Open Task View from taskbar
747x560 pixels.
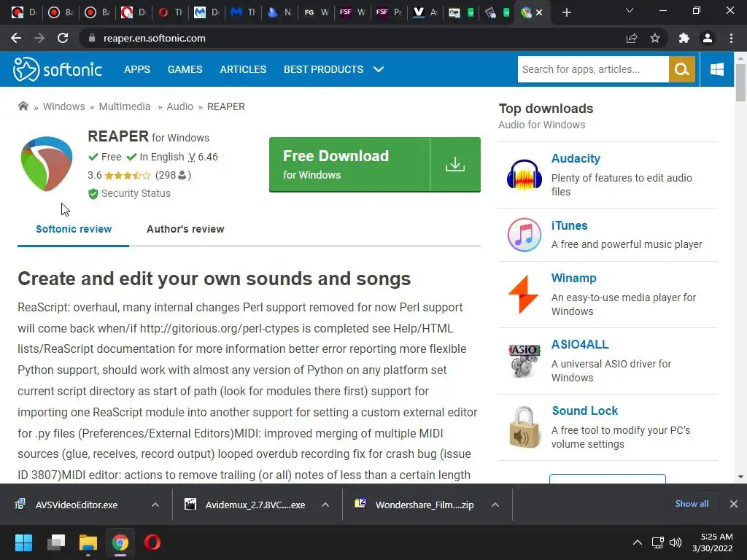(56, 542)
